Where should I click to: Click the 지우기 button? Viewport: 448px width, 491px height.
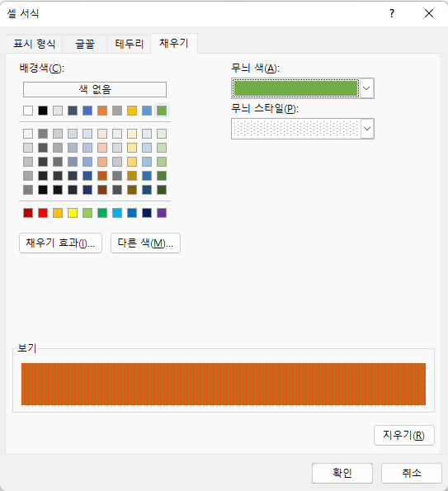tap(404, 435)
